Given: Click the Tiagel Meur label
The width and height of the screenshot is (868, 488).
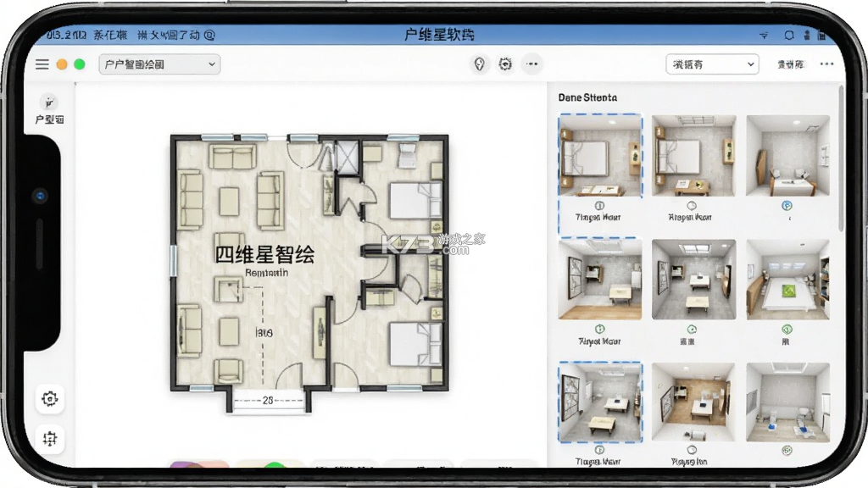Looking at the screenshot, I should pos(598,462).
